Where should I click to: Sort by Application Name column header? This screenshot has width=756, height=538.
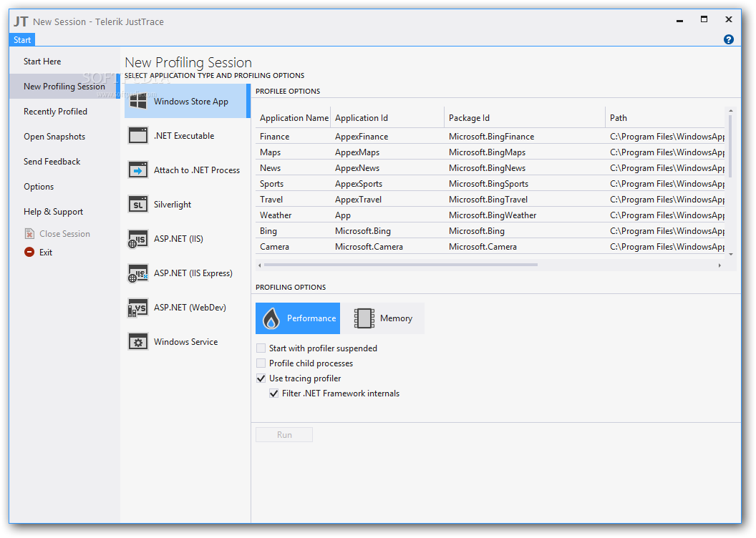pos(294,118)
